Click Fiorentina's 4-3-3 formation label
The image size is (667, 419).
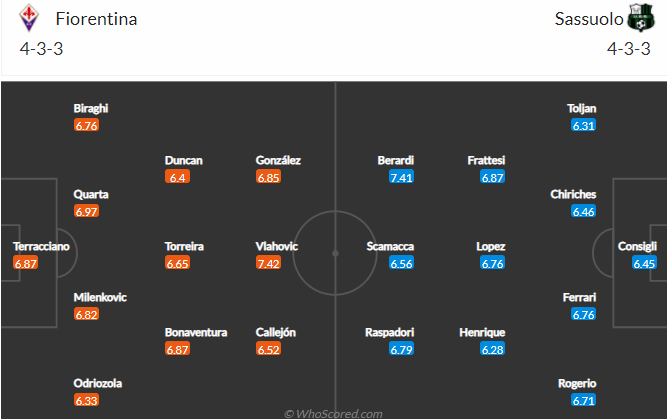point(41,49)
